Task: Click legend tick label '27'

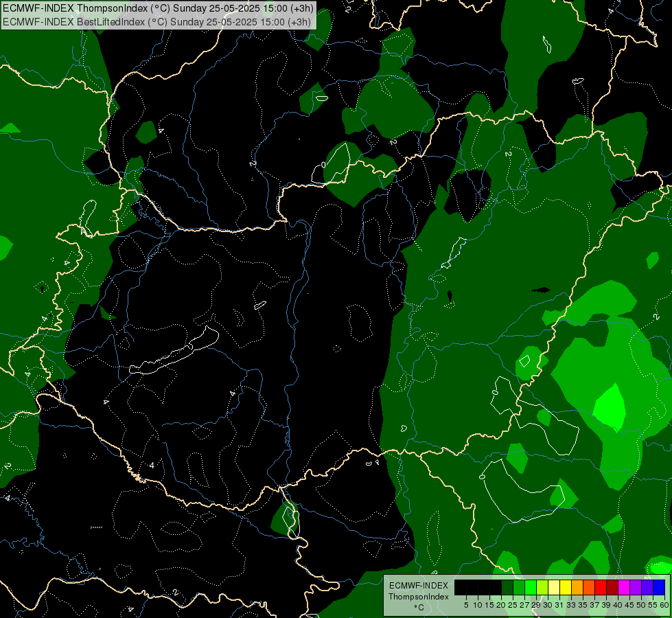Action: pyautogui.click(x=524, y=605)
